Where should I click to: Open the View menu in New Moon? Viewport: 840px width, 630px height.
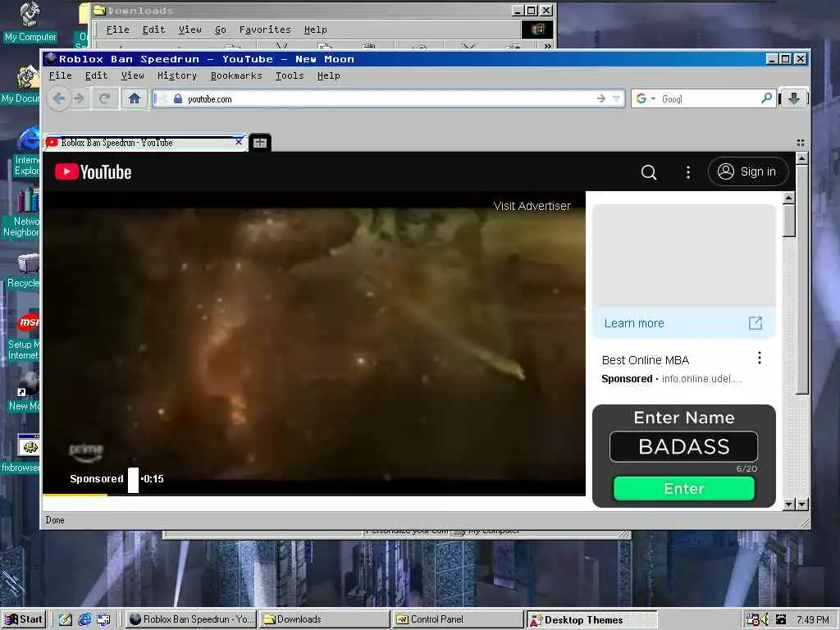click(x=132, y=75)
